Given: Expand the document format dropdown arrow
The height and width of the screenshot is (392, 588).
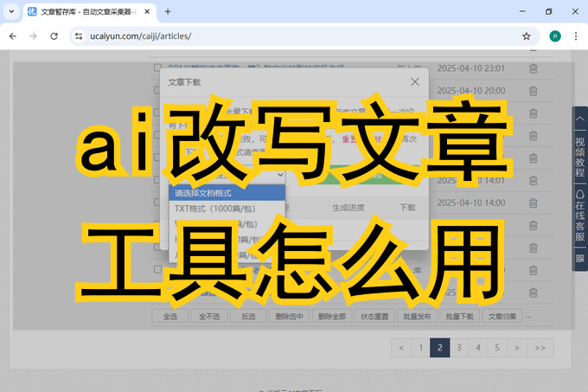Looking at the screenshot, I should tap(280, 175).
